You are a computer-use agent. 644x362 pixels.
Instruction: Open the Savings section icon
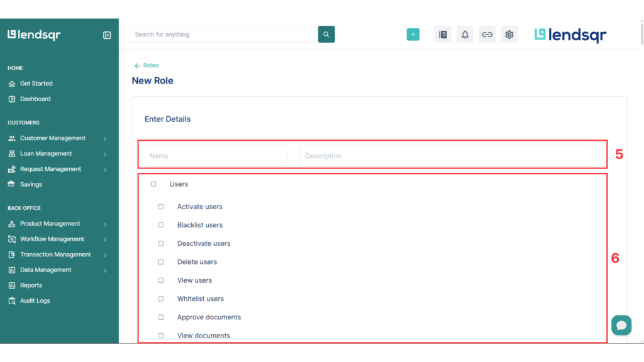[x=13, y=184]
